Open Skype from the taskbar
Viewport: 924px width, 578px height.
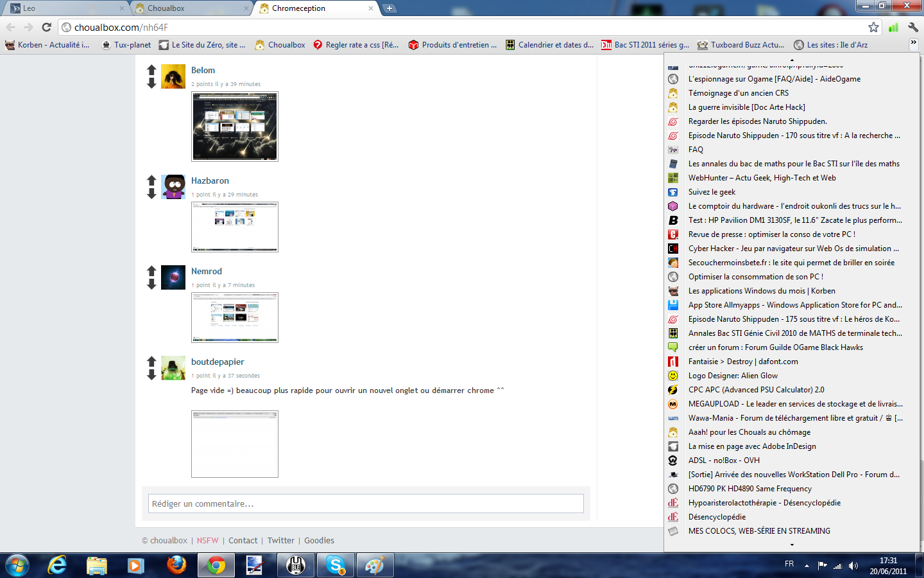pyautogui.click(x=335, y=565)
